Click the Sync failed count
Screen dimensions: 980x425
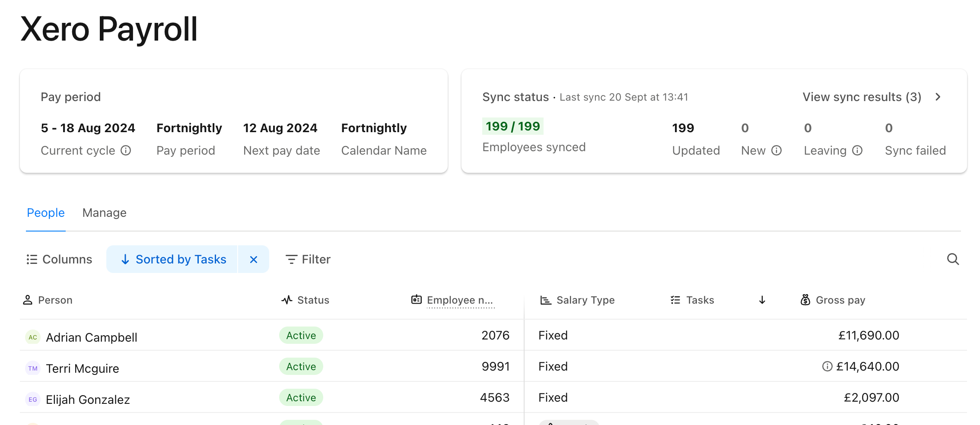coord(889,128)
